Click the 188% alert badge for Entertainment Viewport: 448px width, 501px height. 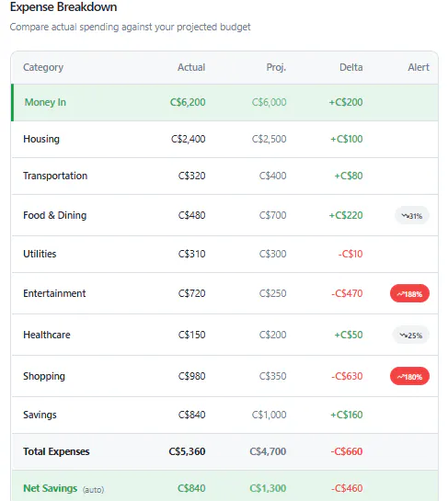(409, 293)
